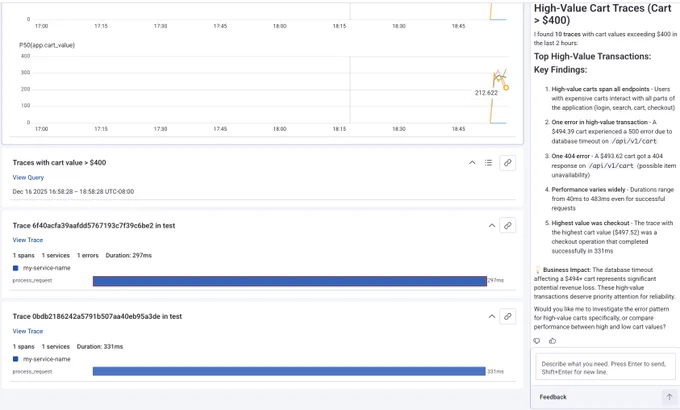
Task: Collapse the Traces with cart value > $400 section
Action: pyautogui.click(x=472, y=163)
